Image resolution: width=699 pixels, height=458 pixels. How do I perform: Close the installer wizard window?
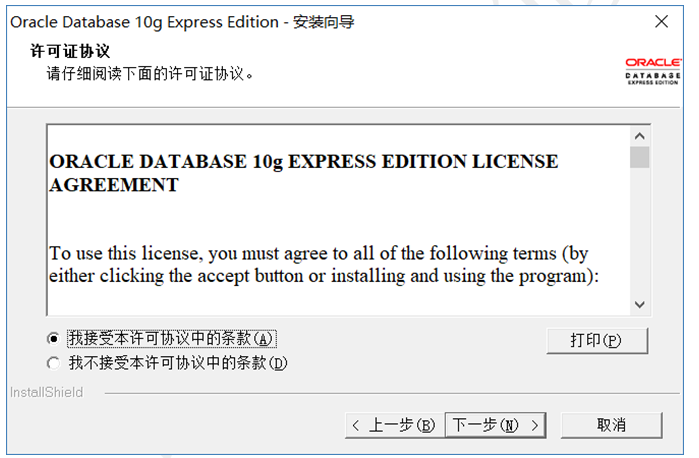tap(661, 21)
